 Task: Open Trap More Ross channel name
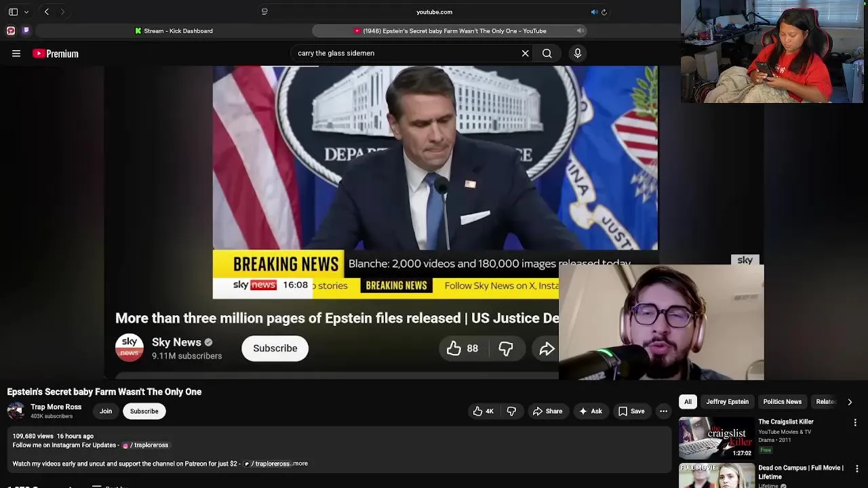click(x=56, y=407)
